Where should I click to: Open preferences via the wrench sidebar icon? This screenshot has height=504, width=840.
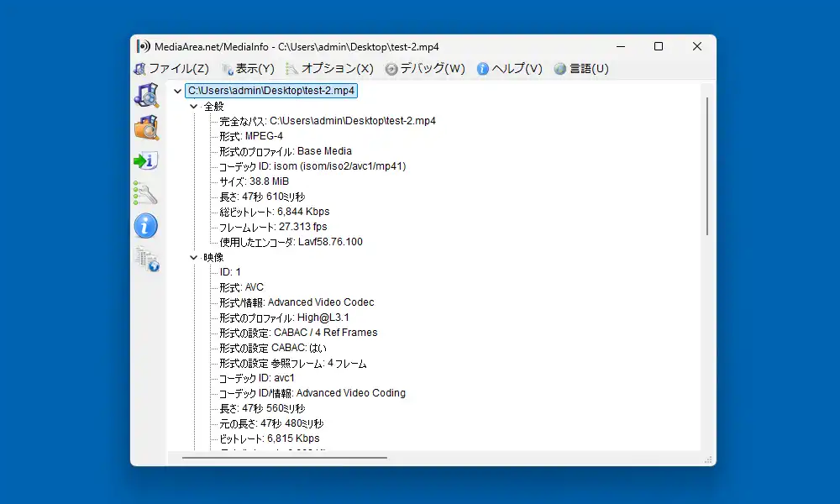(x=145, y=193)
